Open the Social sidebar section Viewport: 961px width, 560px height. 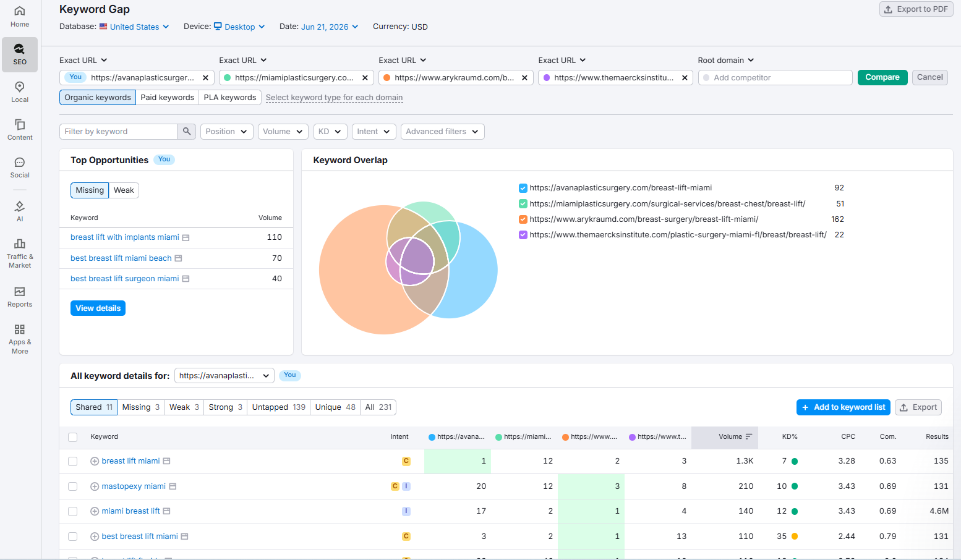click(x=20, y=168)
